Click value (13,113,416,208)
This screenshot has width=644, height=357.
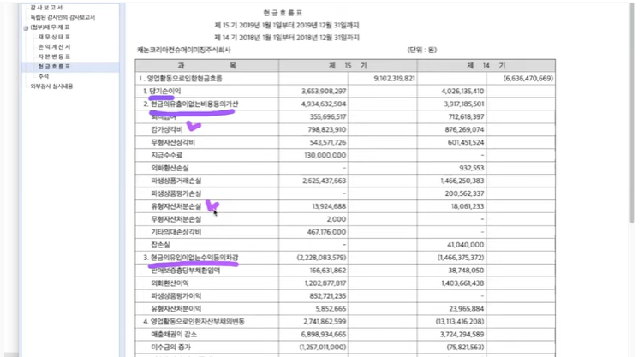(460, 321)
